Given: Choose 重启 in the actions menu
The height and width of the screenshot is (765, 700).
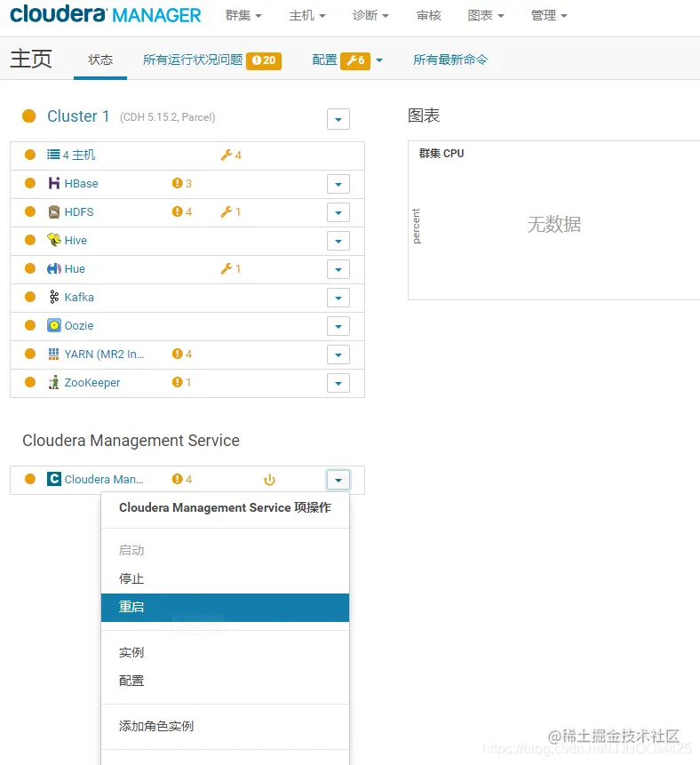Looking at the screenshot, I should click(x=225, y=608).
